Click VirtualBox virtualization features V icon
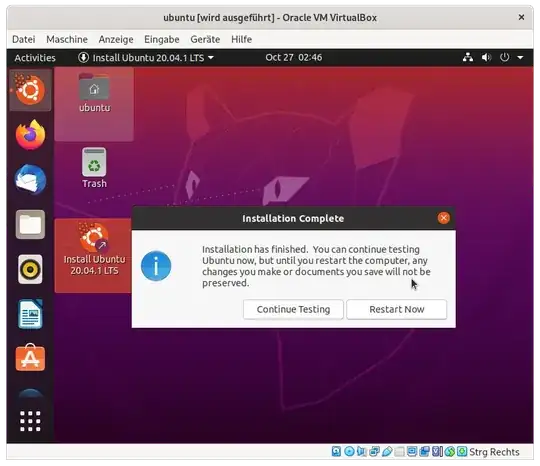The image size is (540, 466). (437, 452)
